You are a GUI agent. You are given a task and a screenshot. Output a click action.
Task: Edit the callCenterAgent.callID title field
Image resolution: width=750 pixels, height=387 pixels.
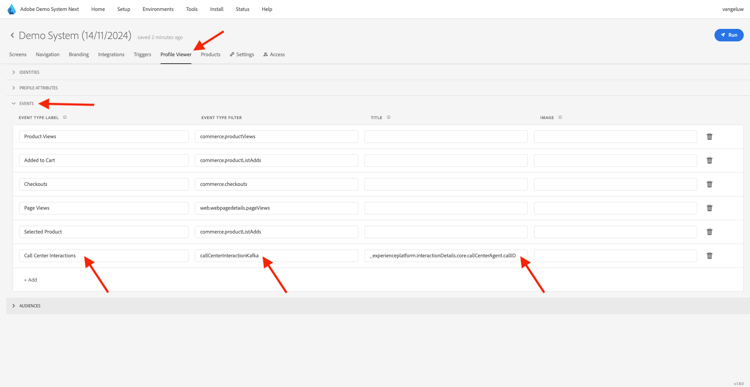(x=446, y=255)
